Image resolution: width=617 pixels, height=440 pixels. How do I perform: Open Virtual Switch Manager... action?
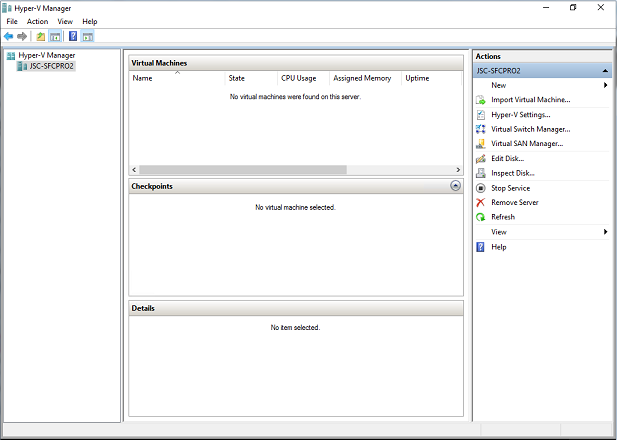[530, 129]
